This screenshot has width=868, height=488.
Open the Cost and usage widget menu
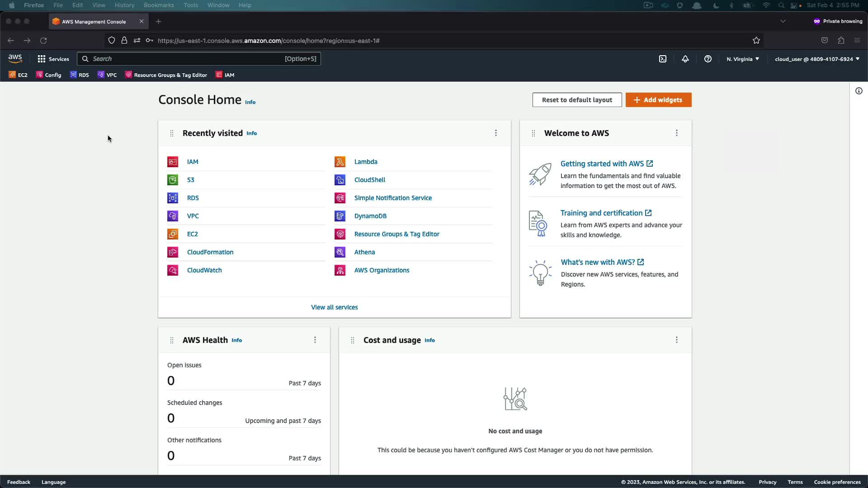677,340
